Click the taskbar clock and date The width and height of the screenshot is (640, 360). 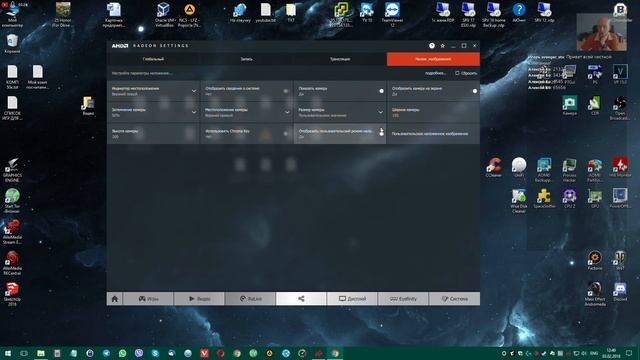pyautogui.click(x=611, y=353)
